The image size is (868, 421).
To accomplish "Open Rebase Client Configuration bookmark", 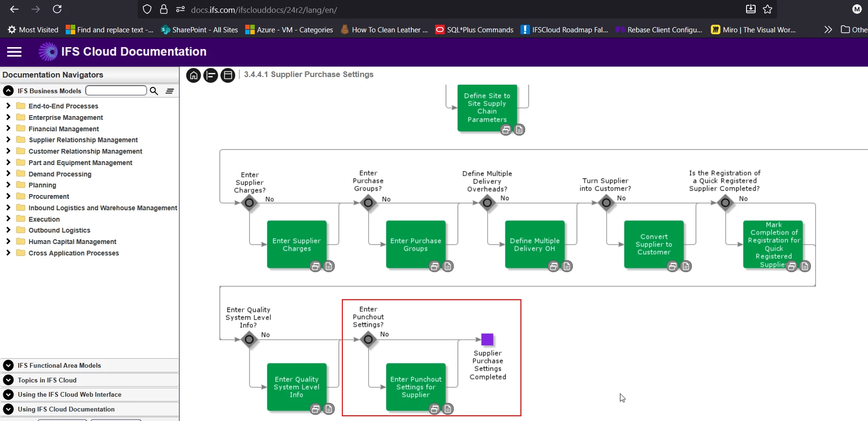I will (659, 29).
